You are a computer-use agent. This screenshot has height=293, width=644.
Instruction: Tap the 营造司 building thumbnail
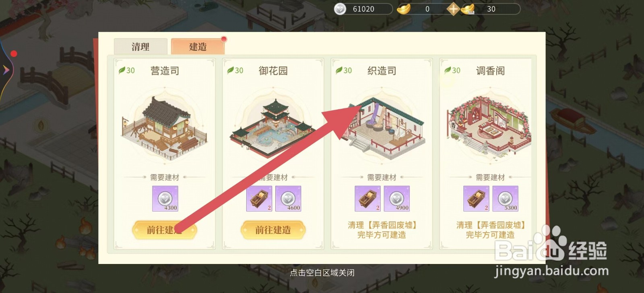165,127
